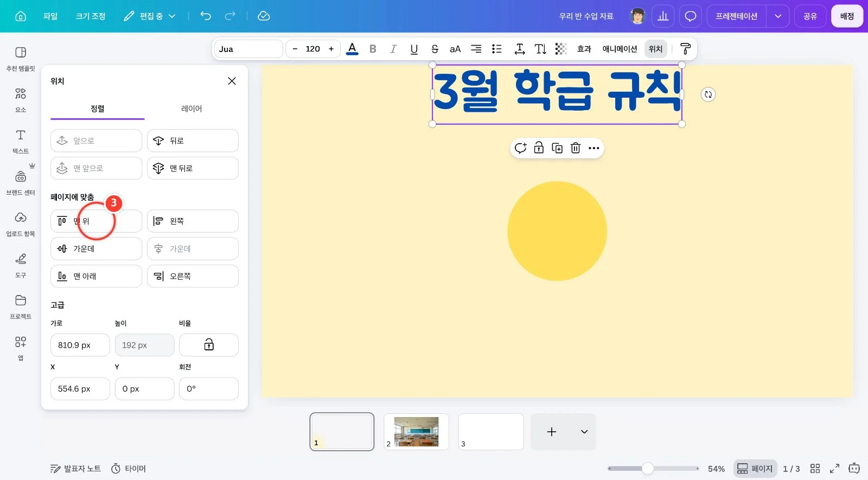Image resolution: width=868 pixels, height=480 pixels.
Task: Open the comments speech bubble
Action: point(690,16)
